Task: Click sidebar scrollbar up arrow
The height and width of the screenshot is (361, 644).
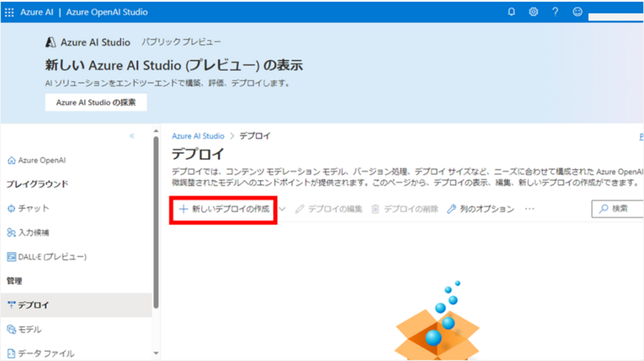Action: 156,131
